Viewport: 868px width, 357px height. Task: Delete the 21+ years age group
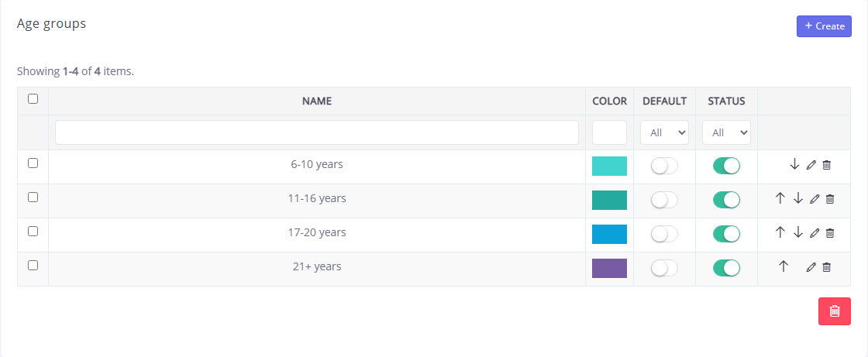tap(826, 268)
